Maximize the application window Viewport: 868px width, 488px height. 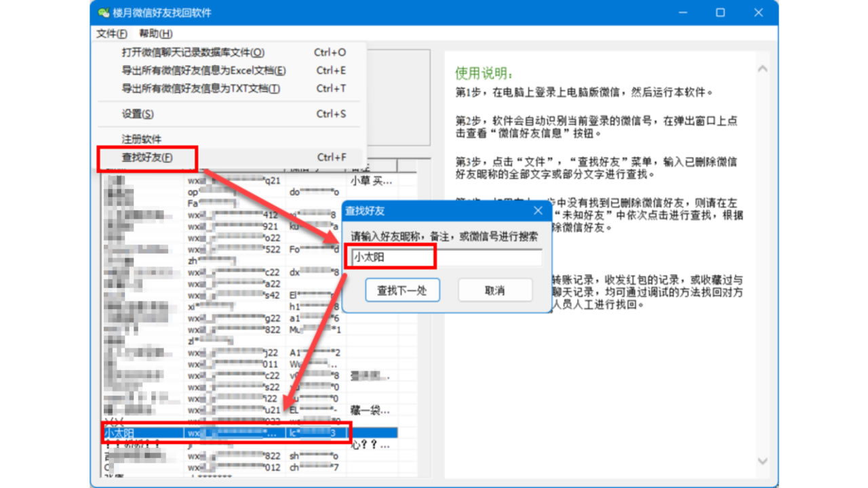[720, 13]
